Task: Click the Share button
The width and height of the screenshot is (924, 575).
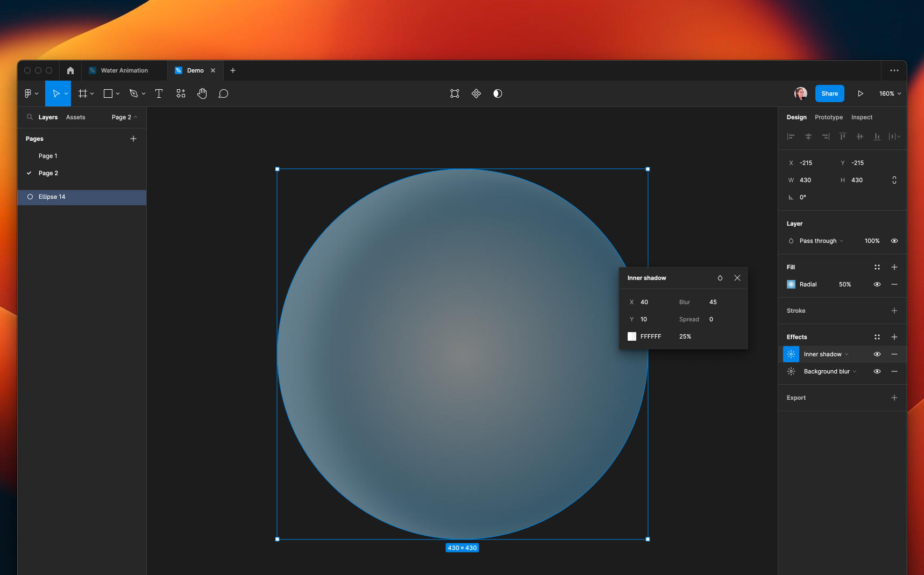Action: (830, 94)
